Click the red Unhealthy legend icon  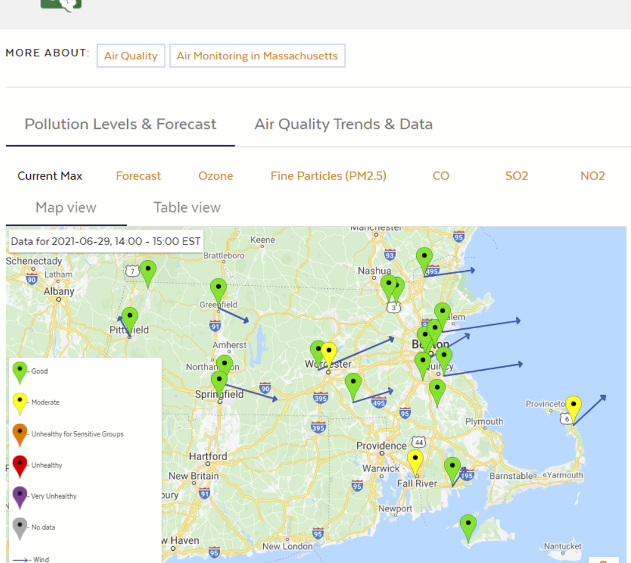pos(20,466)
